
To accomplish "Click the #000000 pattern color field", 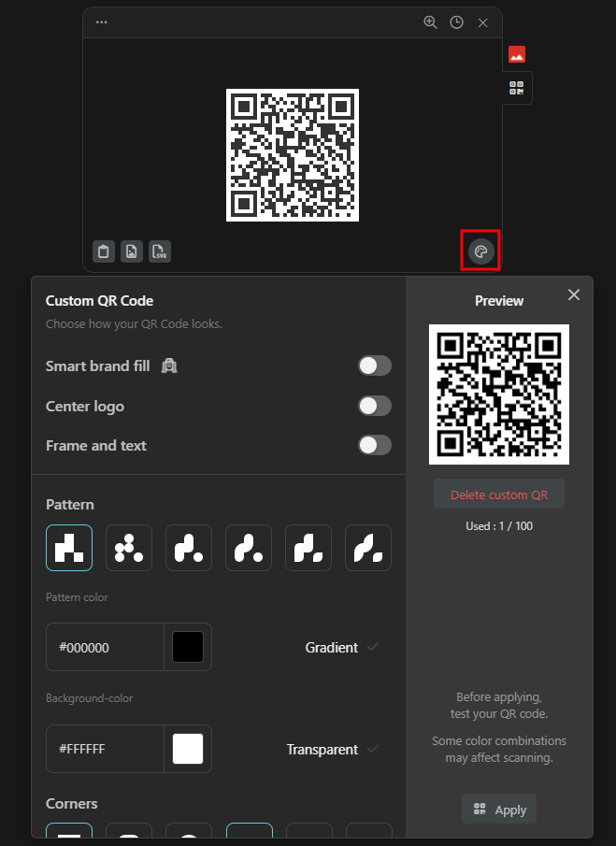I will (x=105, y=647).
